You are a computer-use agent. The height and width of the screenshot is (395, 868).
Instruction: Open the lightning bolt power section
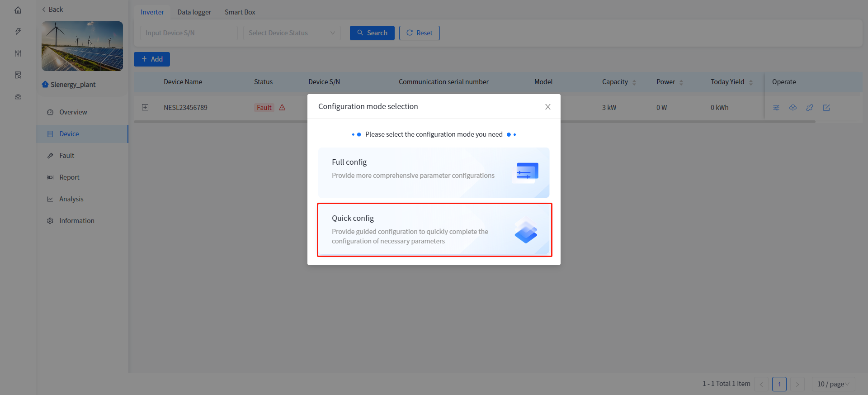[x=18, y=31]
